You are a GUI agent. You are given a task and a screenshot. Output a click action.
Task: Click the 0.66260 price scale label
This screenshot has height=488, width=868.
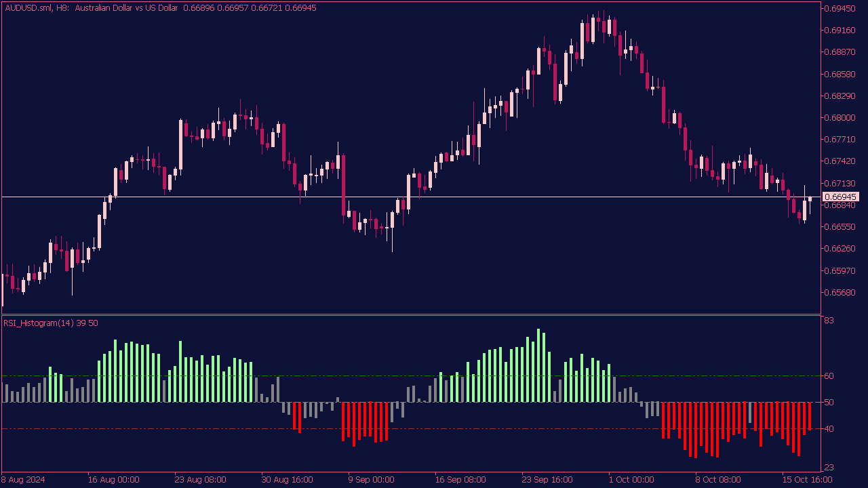(840, 248)
